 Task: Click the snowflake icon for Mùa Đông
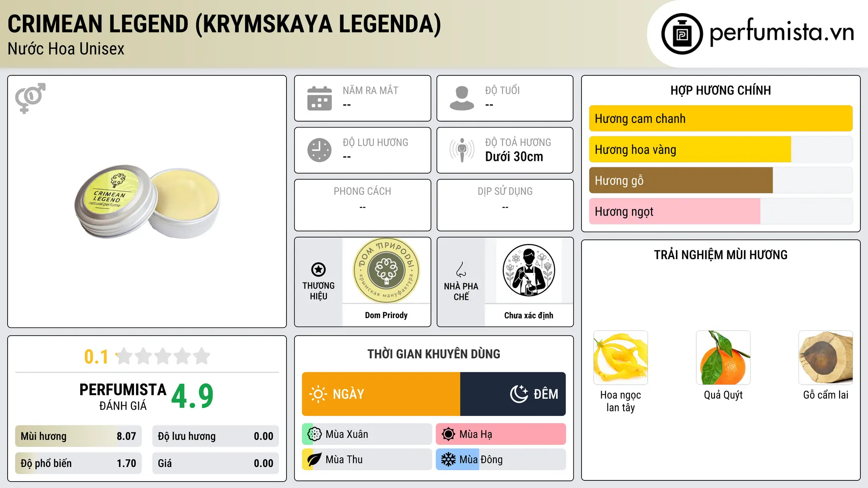pyautogui.click(x=448, y=460)
